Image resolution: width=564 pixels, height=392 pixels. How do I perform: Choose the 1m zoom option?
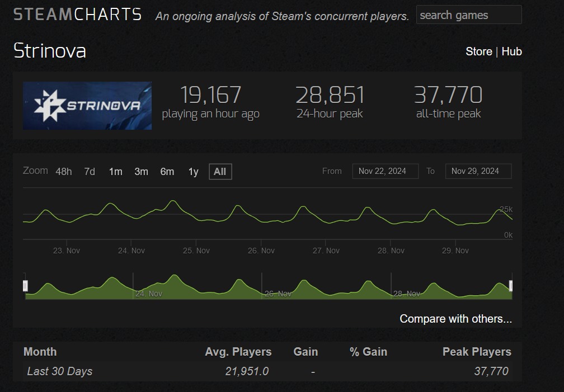(x=115, y=172)
